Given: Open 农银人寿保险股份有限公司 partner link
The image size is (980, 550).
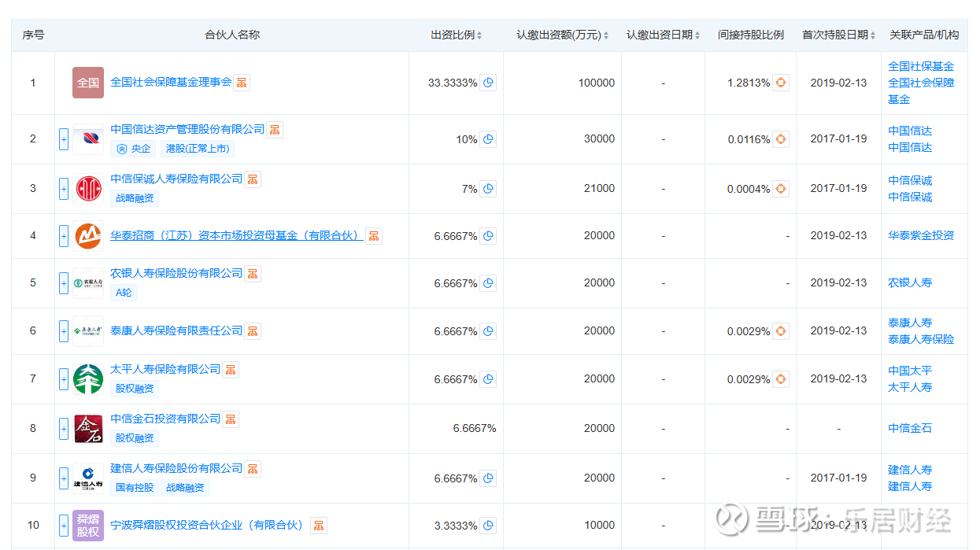Looking at the screenshot, I should [176, 273].
